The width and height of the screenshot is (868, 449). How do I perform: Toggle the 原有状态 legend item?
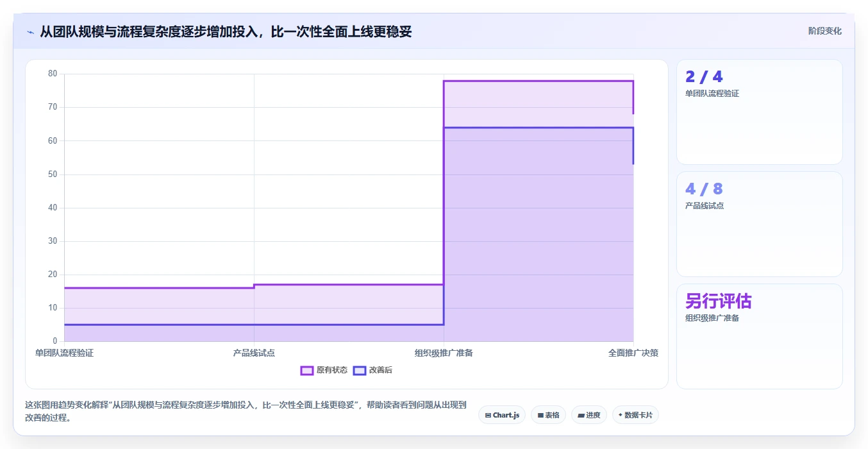click(x=324, y=370)
